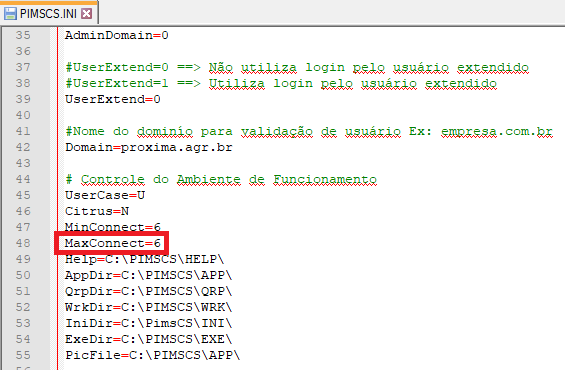Click the comment 'Controle do Ambiente de Funcionamento'
Screen dimensions: 565x370
click(221, 179)
